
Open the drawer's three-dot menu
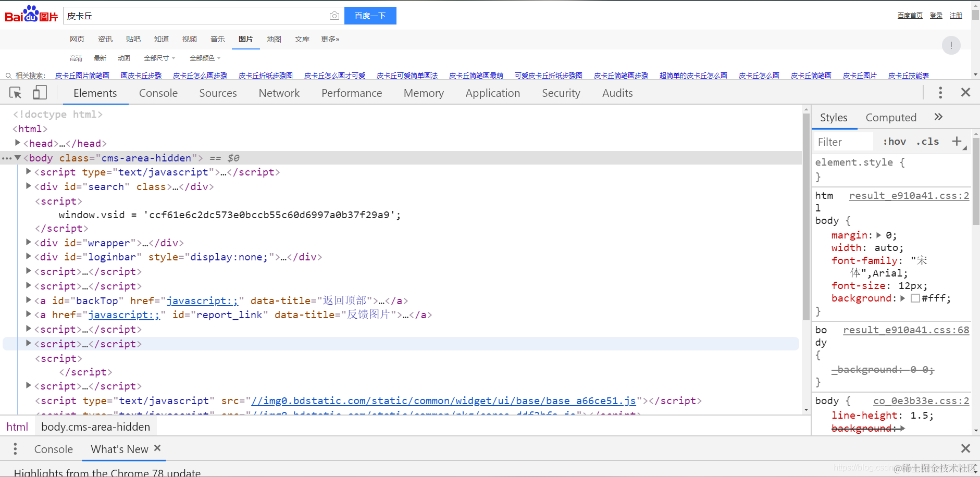(x=15, y=449)
